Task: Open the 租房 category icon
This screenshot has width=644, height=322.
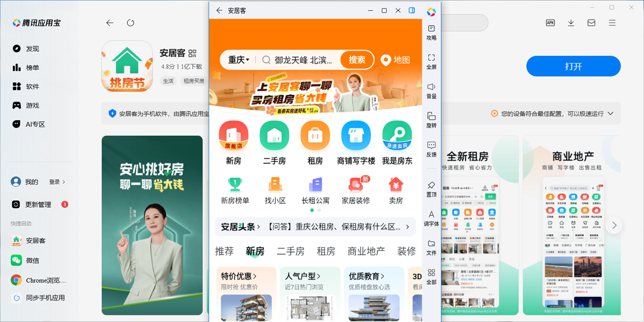Action: pyautogui.click(x=315, y=135)
